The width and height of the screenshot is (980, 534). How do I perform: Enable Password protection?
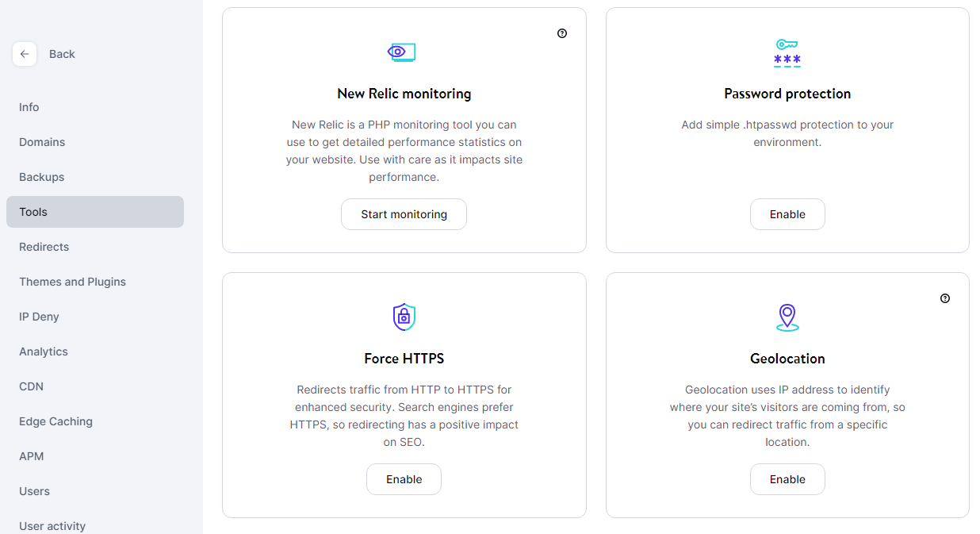point(787,213)
